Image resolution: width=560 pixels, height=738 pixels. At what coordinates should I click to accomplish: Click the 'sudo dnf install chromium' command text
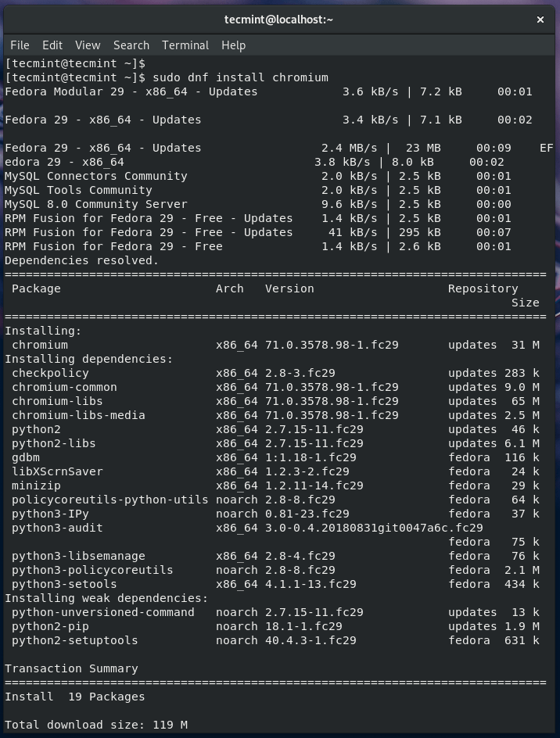[x=241, y=77]
